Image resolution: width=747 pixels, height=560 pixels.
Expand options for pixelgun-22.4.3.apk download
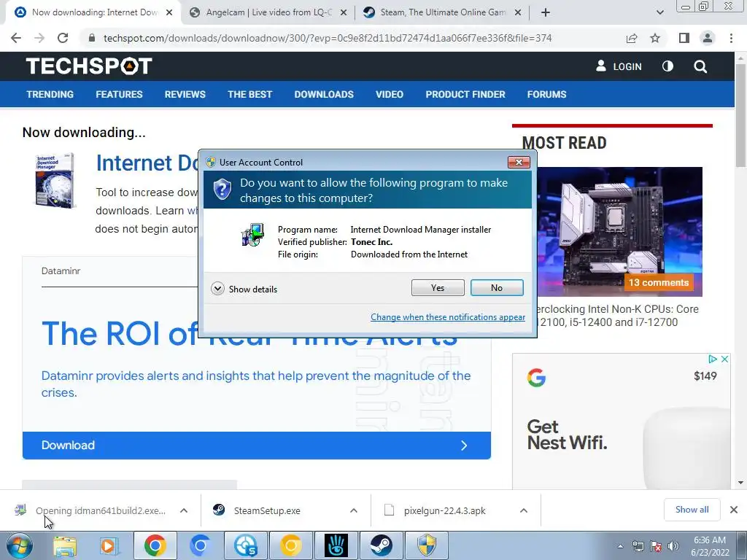point(524,510)
